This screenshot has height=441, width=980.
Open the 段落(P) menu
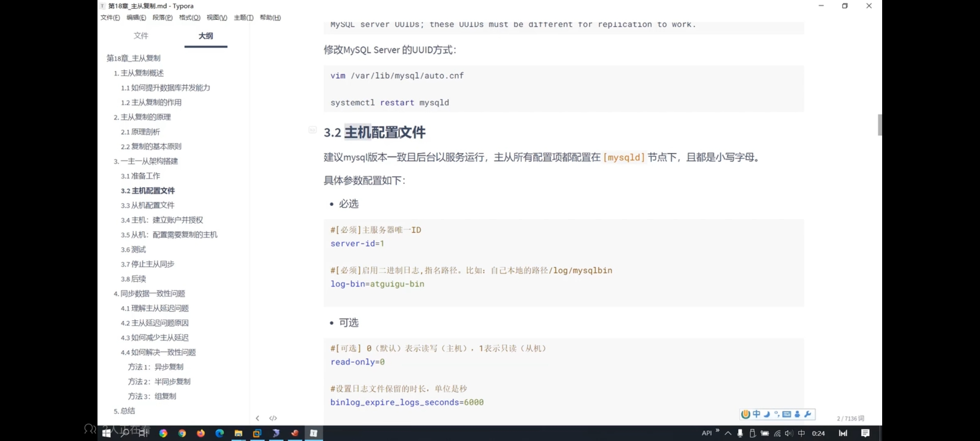point(163,18)
